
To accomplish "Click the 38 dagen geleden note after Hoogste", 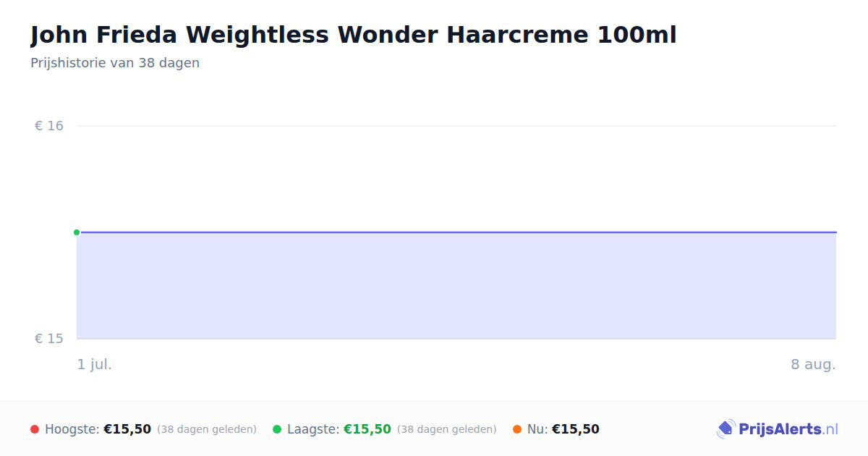I will tap(207, 429).
